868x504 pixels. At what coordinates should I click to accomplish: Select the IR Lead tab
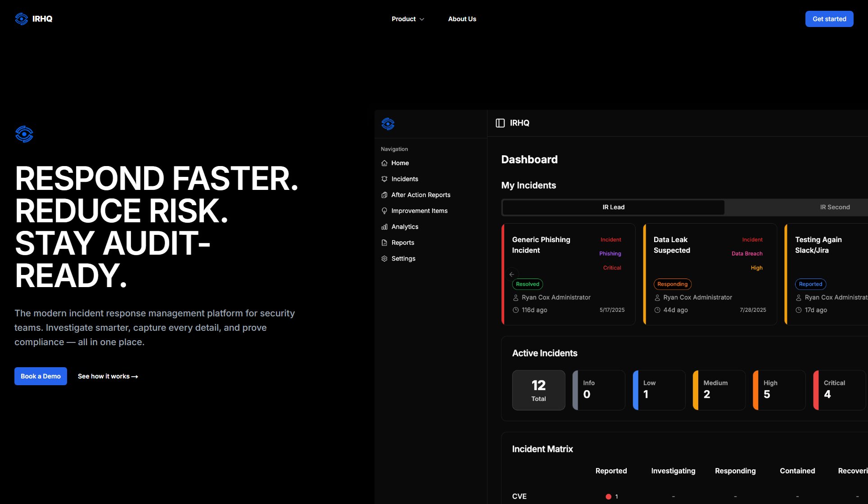[x=613, y=207]
